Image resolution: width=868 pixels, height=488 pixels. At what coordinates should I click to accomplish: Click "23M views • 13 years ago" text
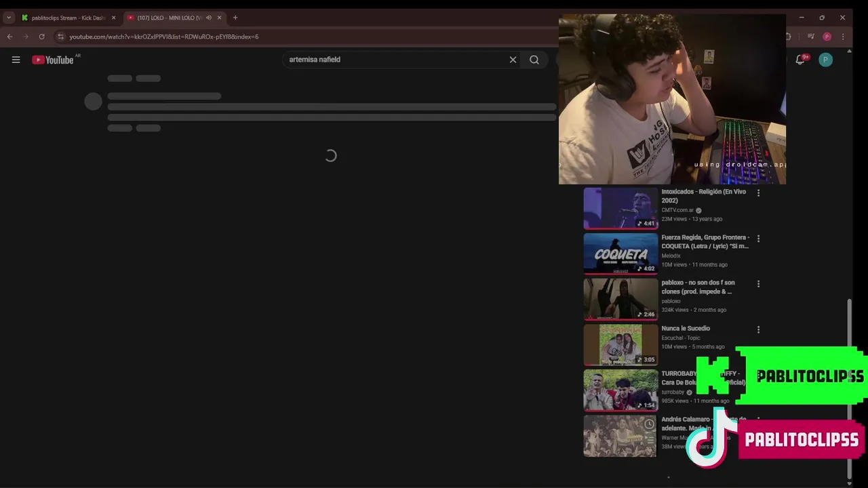692,219
